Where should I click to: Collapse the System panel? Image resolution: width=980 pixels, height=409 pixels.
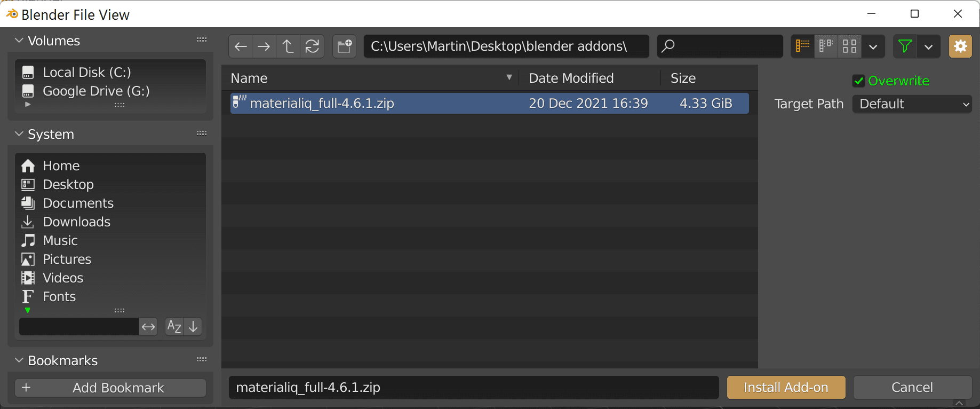click(x=19, y=134)
